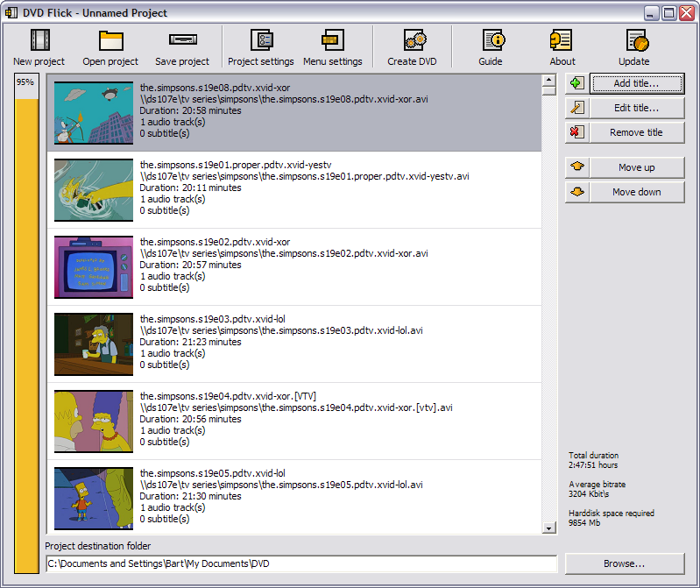Click the green plus Add title icon
This screenshot has height=588, width=700.
click(576, 83)
